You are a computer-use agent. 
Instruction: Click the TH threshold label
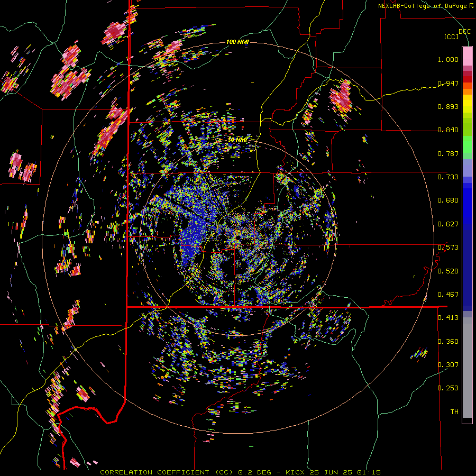454,412
